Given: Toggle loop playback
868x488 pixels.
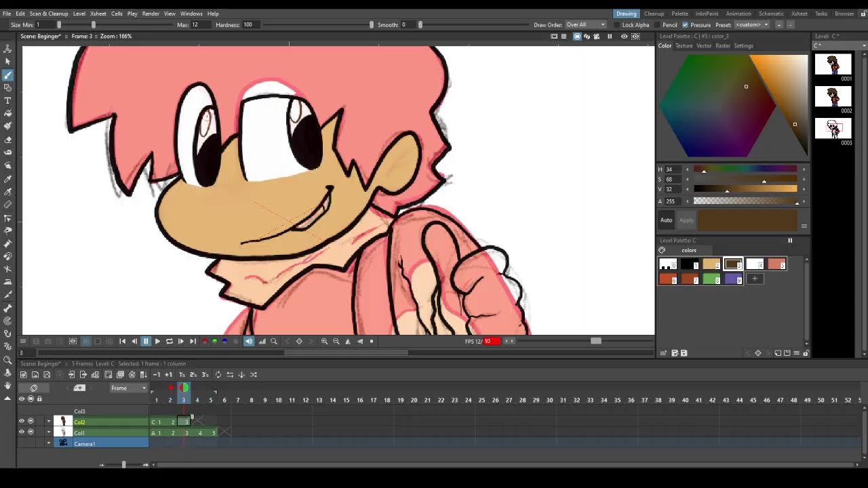Looking at the screenshot, I should coord(170,342).
